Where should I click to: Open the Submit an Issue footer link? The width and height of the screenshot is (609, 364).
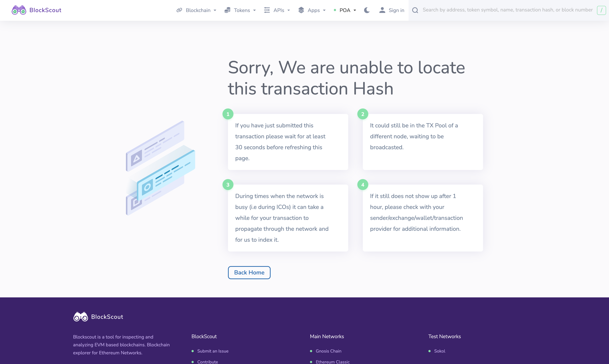(213, 351)
